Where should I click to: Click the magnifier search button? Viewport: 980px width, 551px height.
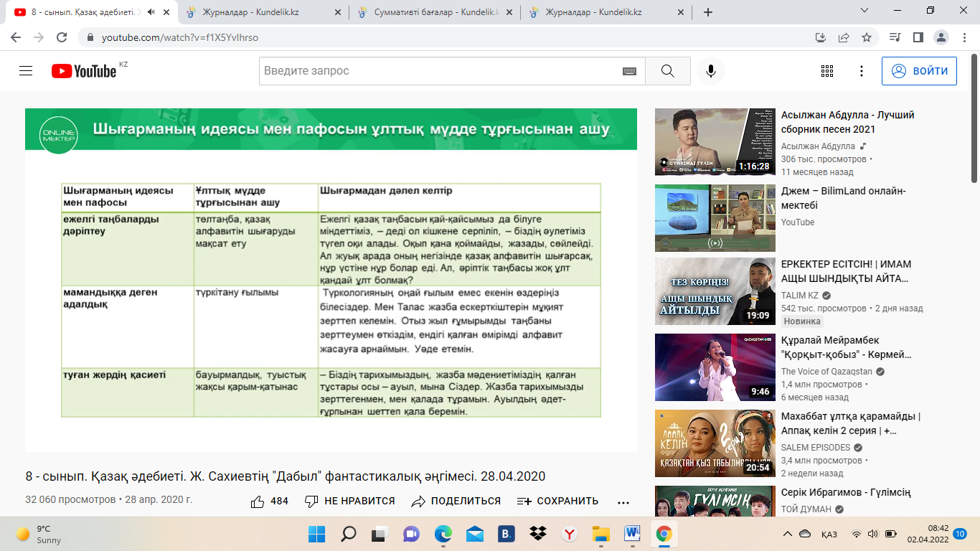point(667,71)
